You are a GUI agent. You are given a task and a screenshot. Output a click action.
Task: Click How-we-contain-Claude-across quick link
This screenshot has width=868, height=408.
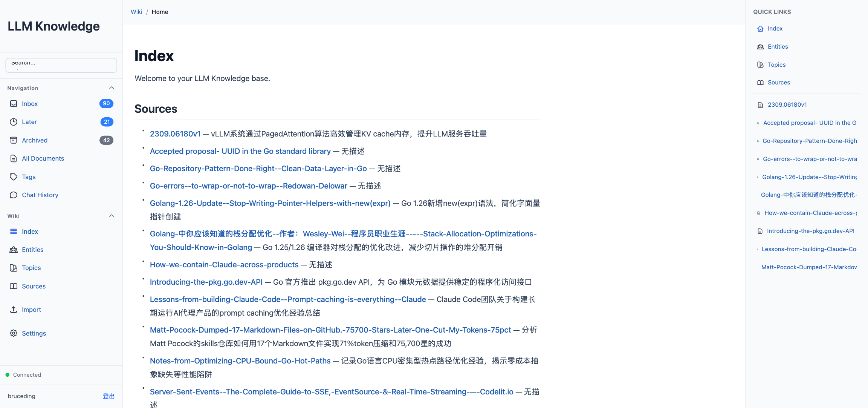810,213
